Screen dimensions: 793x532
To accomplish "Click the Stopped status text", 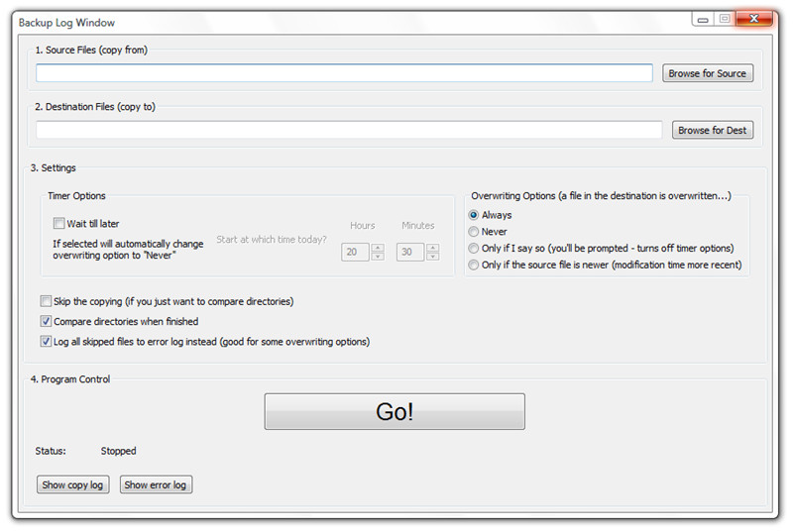I will (118, 451).
